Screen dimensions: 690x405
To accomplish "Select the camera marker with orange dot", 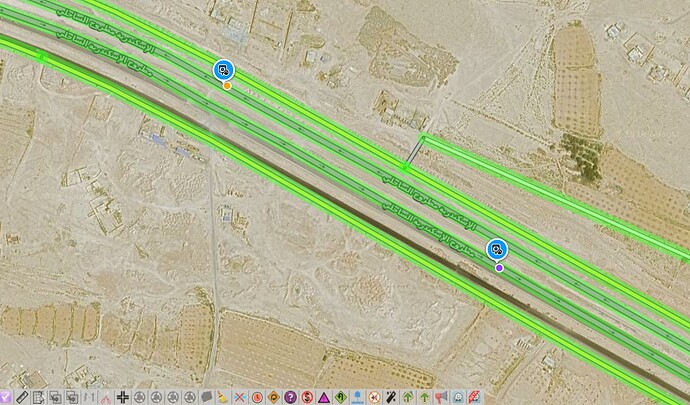I will 223,70.
